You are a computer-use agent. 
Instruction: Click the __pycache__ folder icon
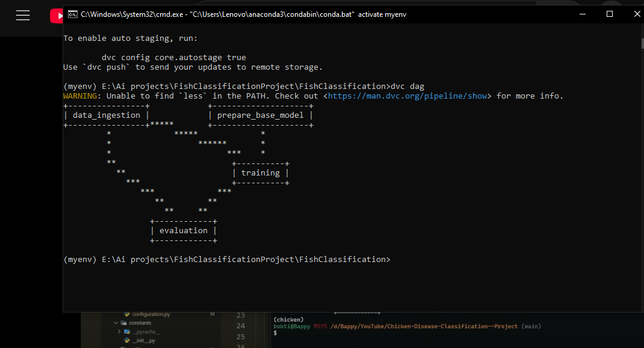(x=127, y=332)
